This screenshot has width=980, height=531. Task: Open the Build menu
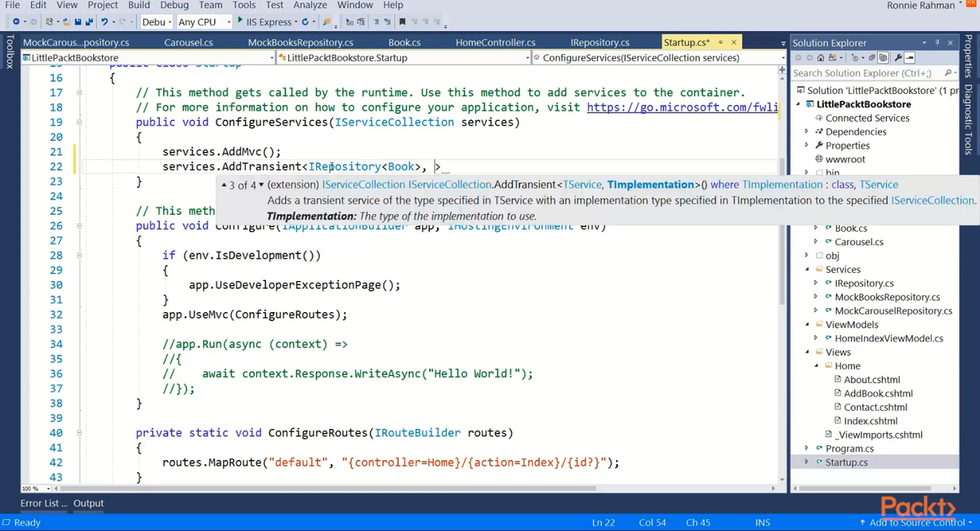click(139, 5)
